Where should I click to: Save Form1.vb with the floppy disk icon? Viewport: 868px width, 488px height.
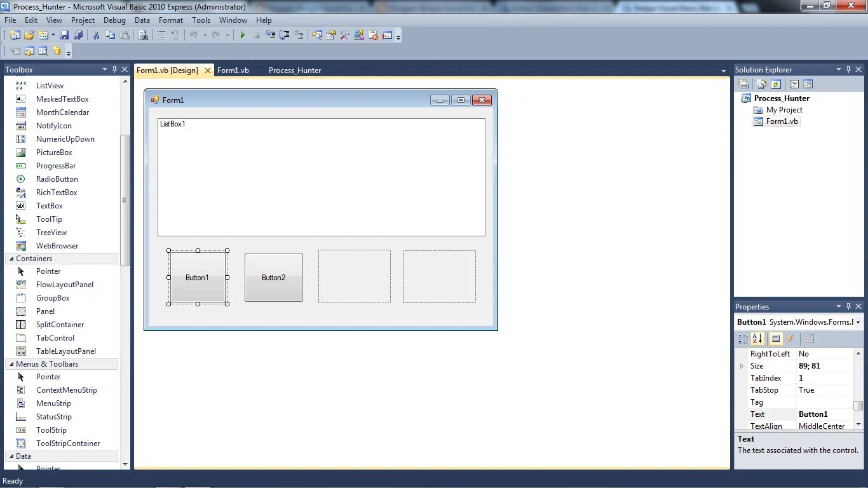(64, 35)
